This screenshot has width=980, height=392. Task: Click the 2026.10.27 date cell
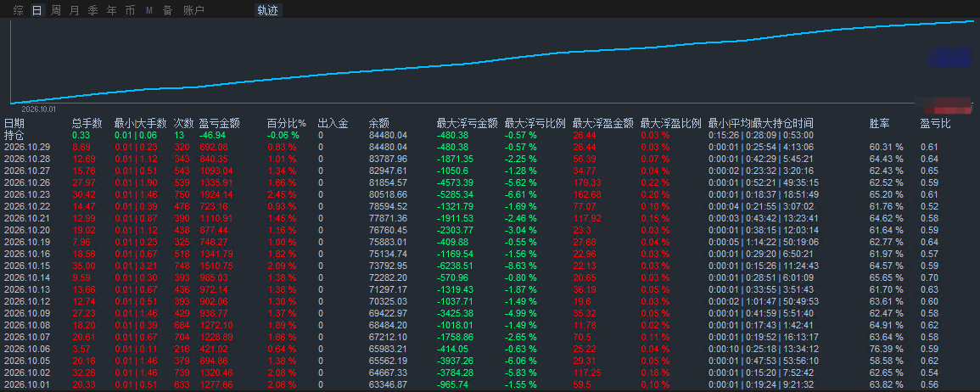point(27,171)
